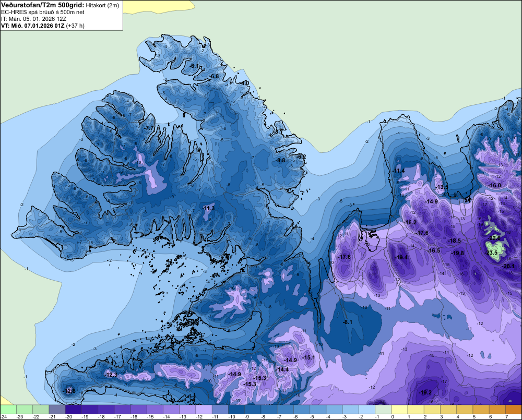Click the '-8.8' temperature label on map

pyautogui.click(x=281, y=160)
